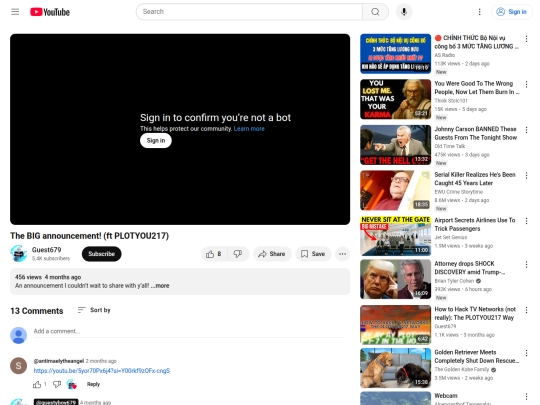The height and width of the screenshot is (405, 540).
Task: Click The Golden Kobe Family channel name
Action: point(461,370)
